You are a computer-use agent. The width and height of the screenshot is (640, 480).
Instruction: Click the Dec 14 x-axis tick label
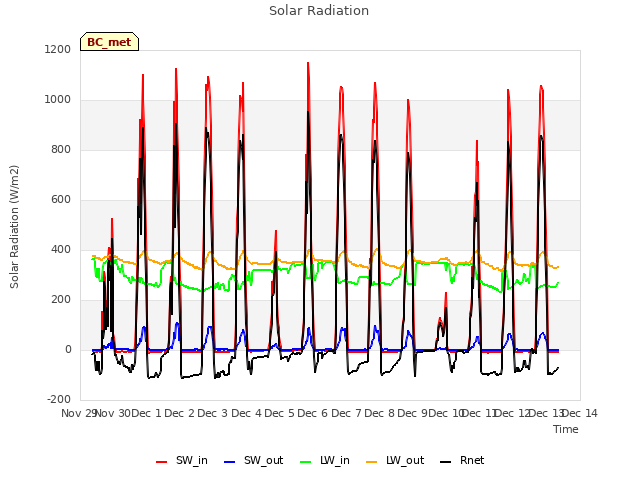click(x=580, y=413)
